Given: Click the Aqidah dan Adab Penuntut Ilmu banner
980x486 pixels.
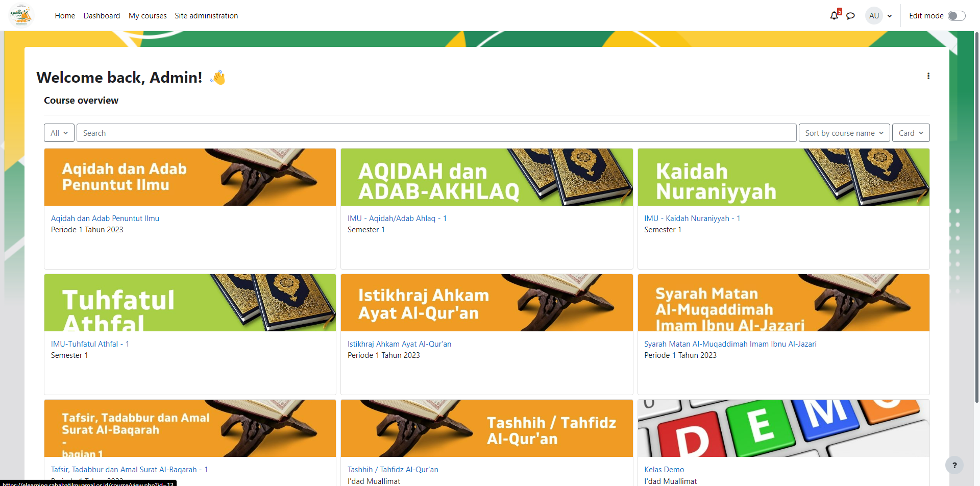Looking at the screenshot, I should (190, 177).
